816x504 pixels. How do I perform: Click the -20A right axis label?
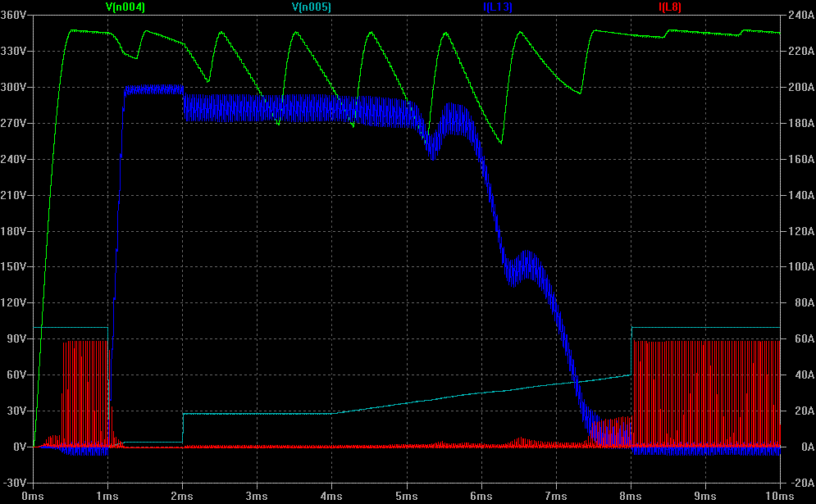pos(801,483)
